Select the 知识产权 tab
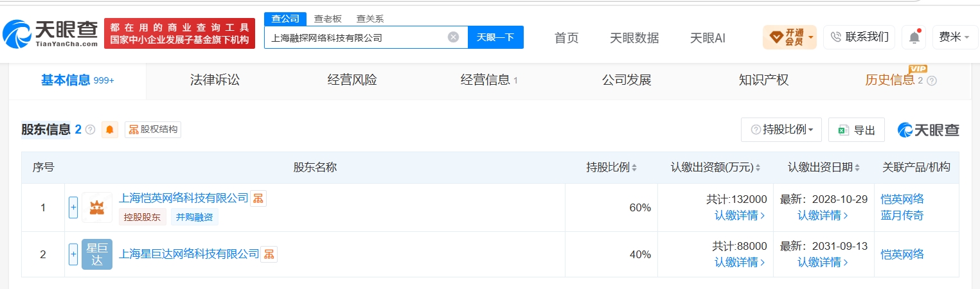This screenshot has width=980, height=289. (x=763, y=80)
